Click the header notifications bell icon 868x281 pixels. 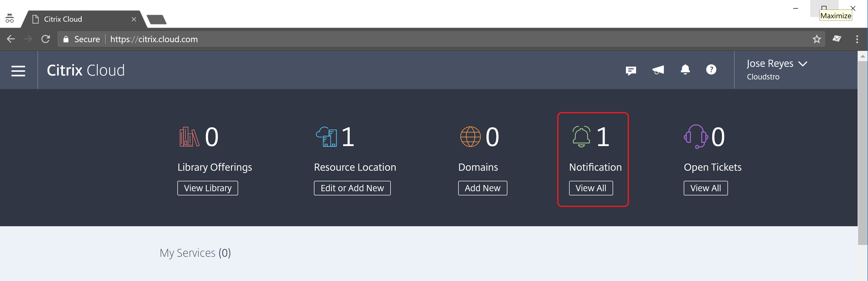click(685, 70)
